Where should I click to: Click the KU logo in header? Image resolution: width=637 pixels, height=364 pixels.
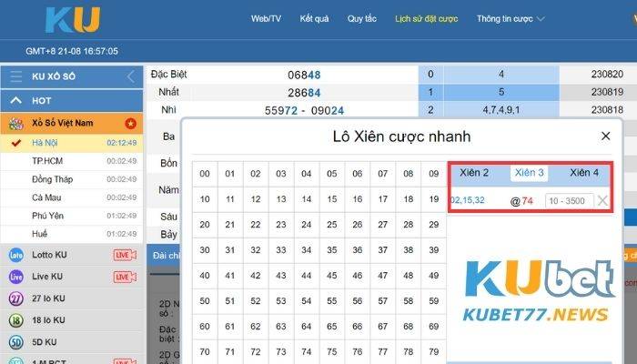[x=72, y=20]
